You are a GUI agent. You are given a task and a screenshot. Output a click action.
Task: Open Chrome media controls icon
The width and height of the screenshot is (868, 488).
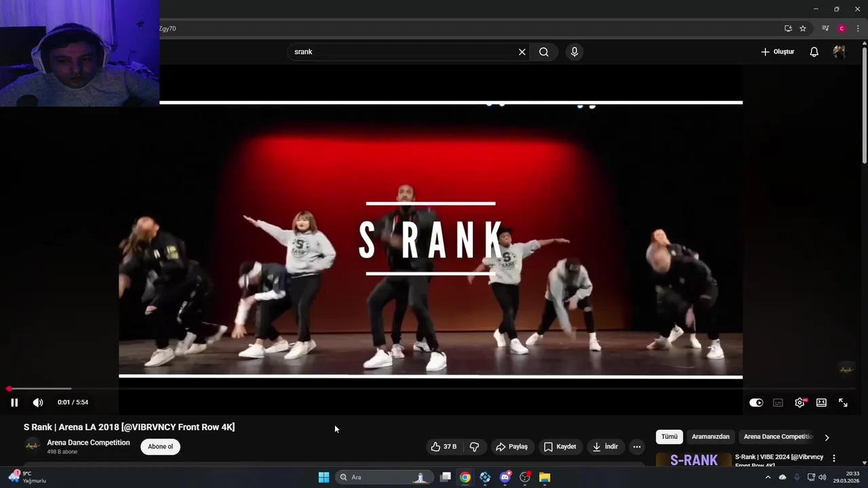(x=825, y=28)
